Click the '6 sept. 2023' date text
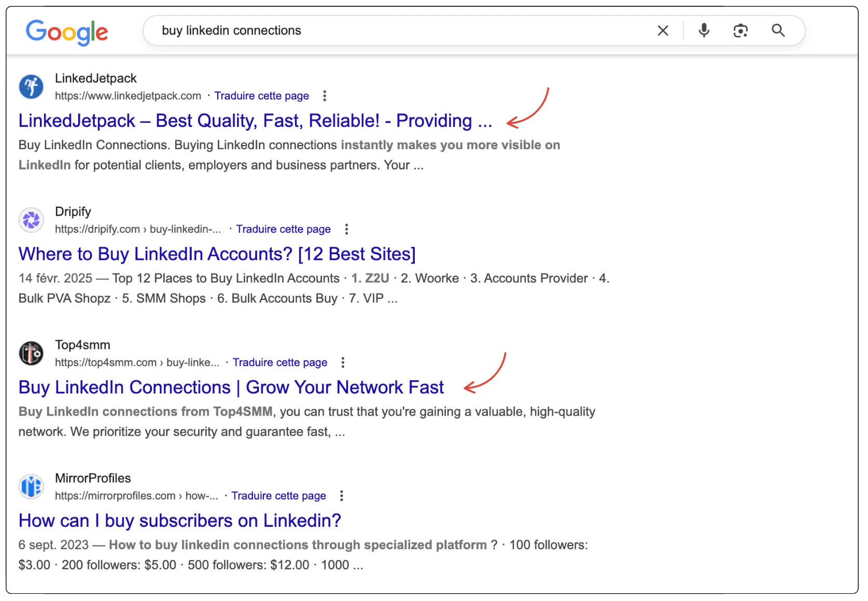868x601 pixels. [53, 545]
